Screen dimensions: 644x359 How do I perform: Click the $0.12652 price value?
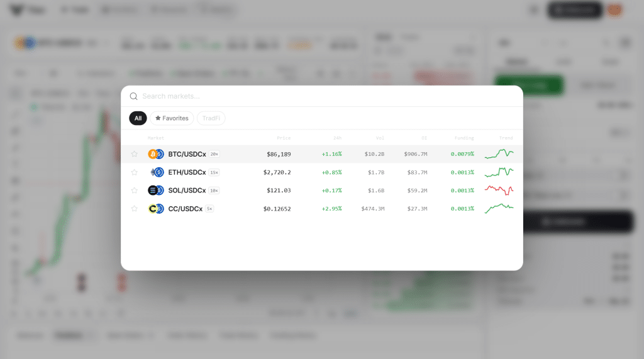tap(277, 209)
